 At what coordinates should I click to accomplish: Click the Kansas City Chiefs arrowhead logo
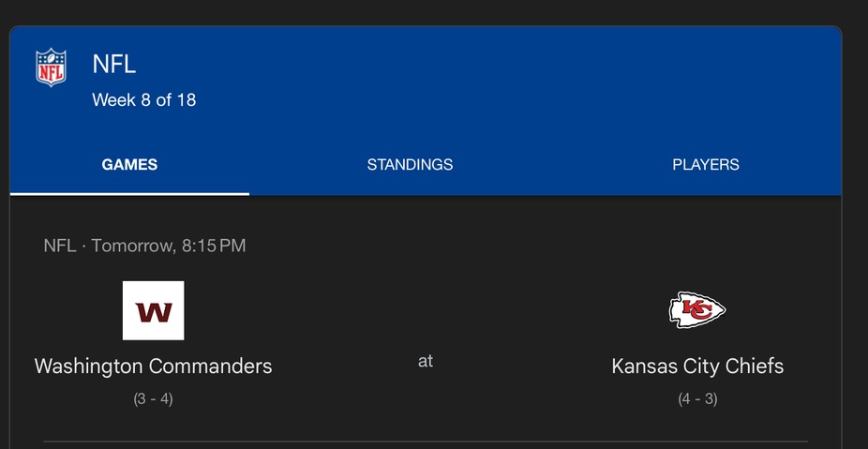pyautogui.click(x=696, y=310)
